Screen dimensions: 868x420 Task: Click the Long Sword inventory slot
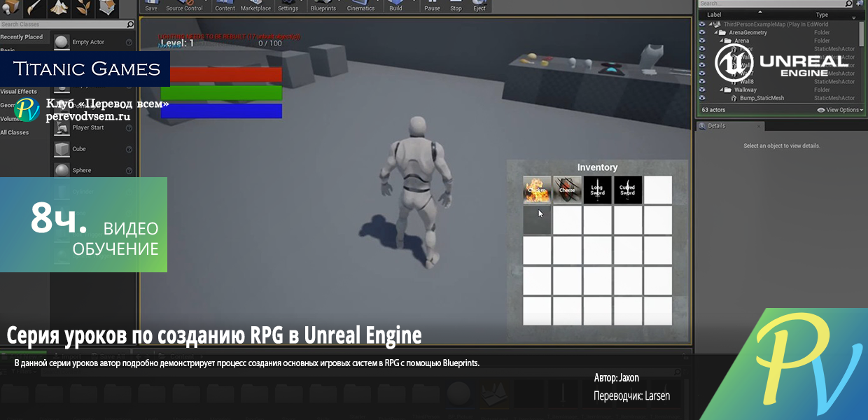(598, 190)
